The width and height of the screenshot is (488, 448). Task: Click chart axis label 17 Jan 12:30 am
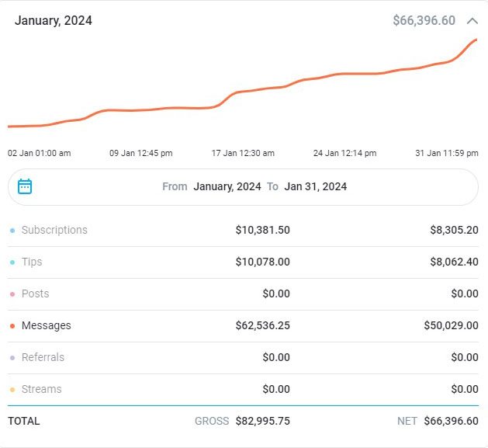click(x=243, y=153)
